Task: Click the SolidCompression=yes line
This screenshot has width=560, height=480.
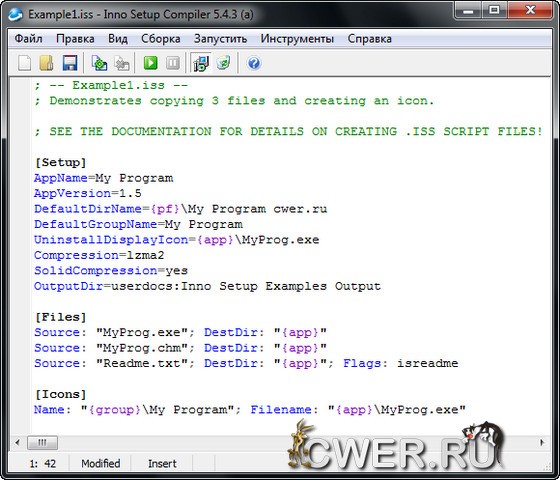Action: (111, 271)
